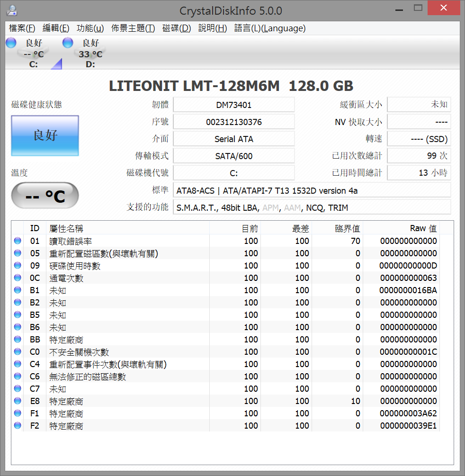Screen dimensions: 465x476
Task: Click status orb for attribute B1 row
Action: pos(18,290)
